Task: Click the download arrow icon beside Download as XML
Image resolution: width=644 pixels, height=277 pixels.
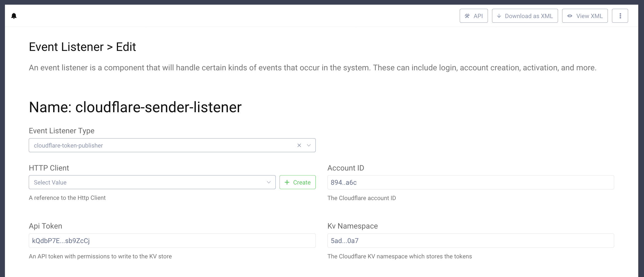Action: coord(499,16)
